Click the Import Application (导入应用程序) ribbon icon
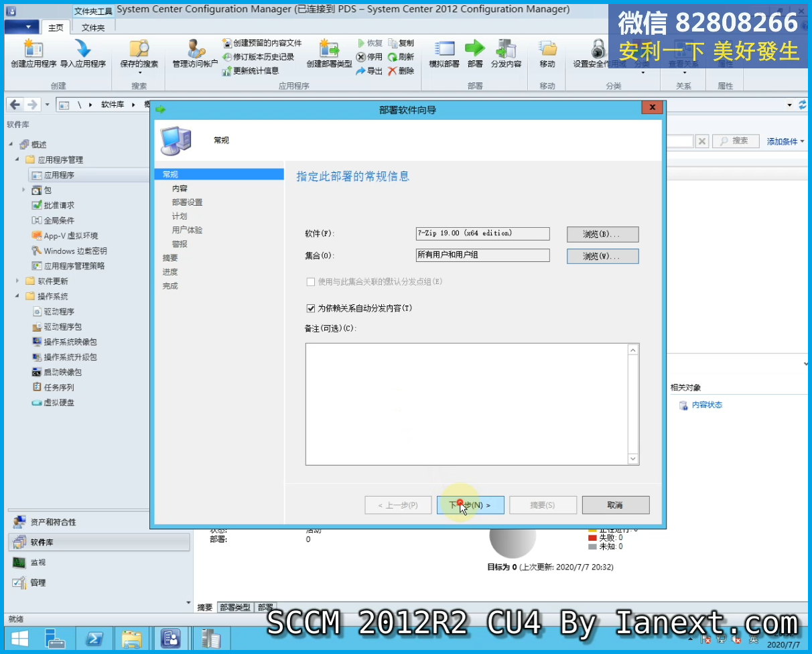Image resolution: width=812 pixels, height=654 pixels. click(x=83, y=54)
